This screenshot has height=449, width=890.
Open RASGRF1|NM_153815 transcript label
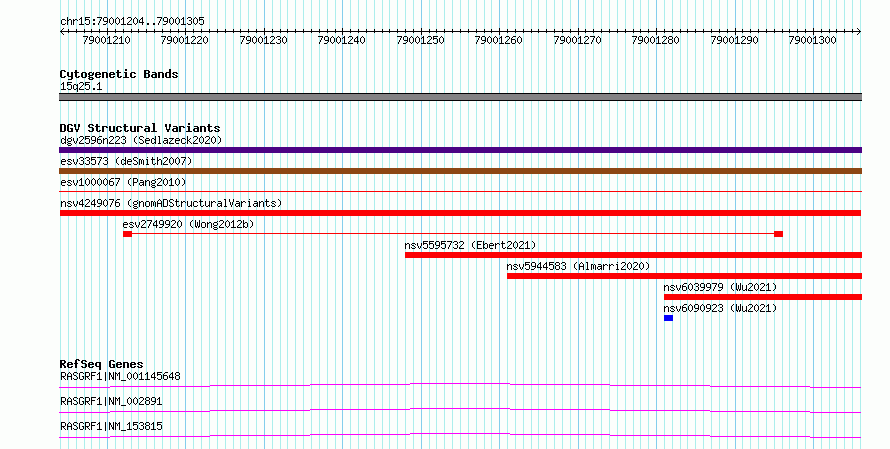(x=111, y=426)
